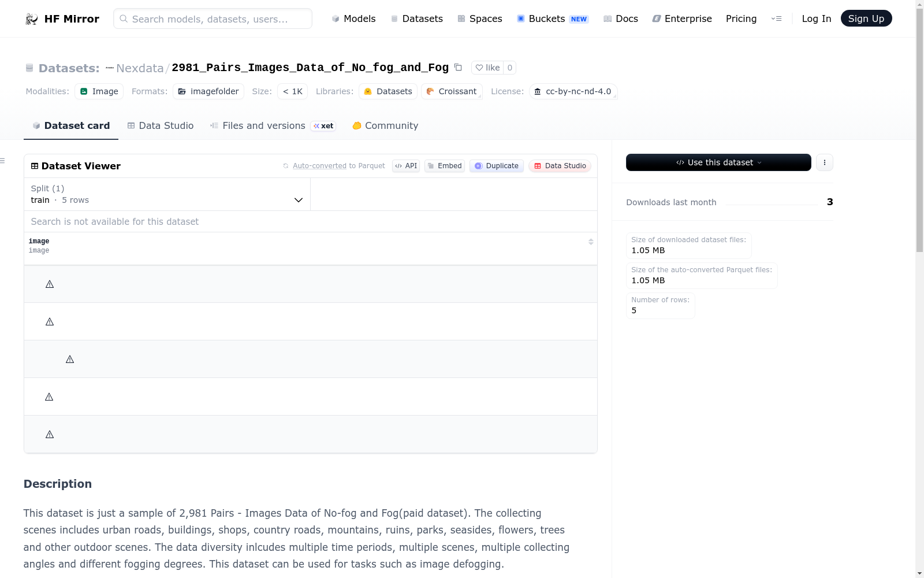Click the like count showing 0
Screen dimensions: 924x578
(509, 68)
